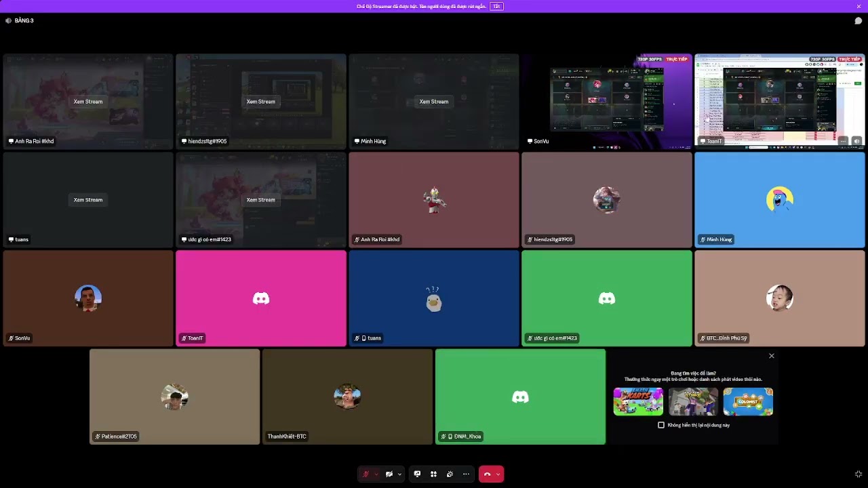Select ThanhKhiết-BTC's participant tile
The height and width of the screenshot is (488, 868).
pyautogui.click(x=347, y=396)
